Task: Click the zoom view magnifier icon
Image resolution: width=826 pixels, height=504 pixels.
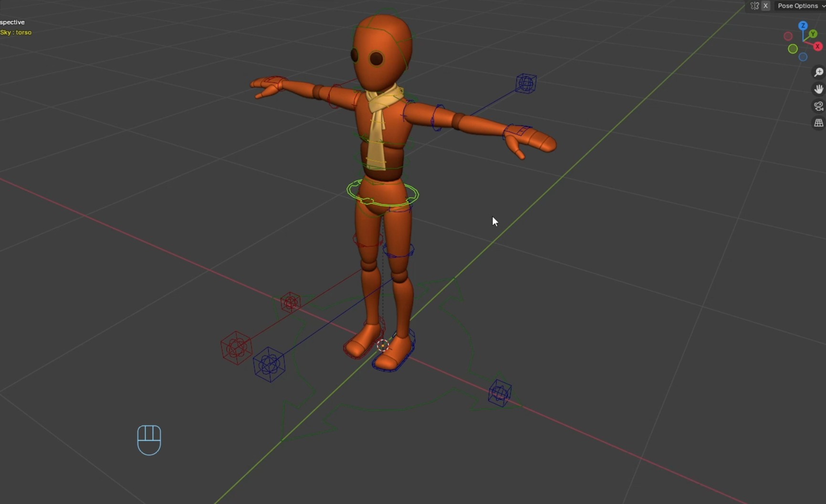Action: (x=818, y=72)
